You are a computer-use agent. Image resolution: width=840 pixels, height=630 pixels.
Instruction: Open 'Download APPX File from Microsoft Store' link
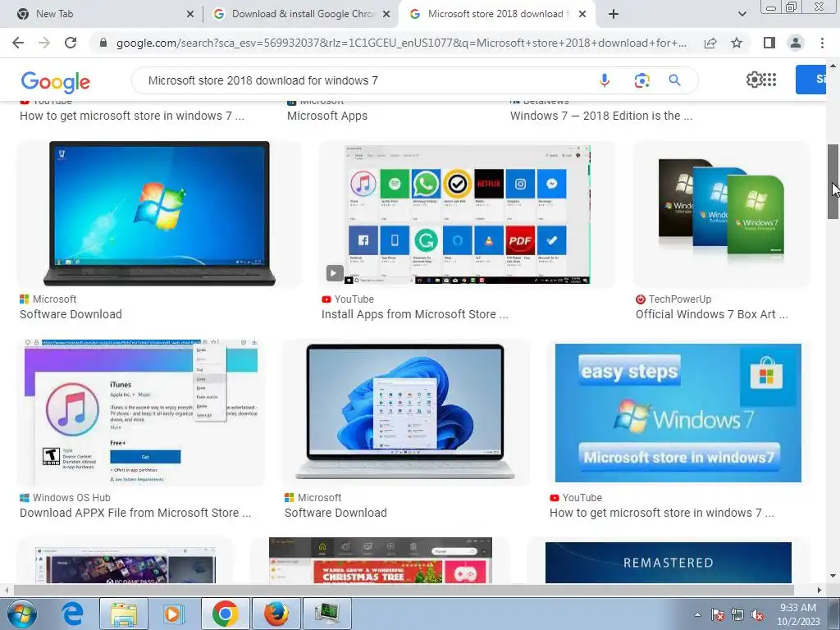[135, 513]
